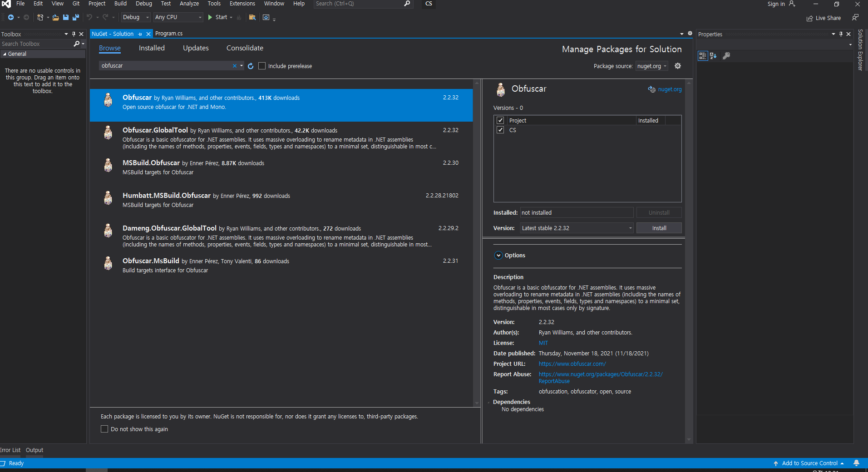The image size is (868, 472).
Task: Open the MIT license link
Action: pos(543,343)
